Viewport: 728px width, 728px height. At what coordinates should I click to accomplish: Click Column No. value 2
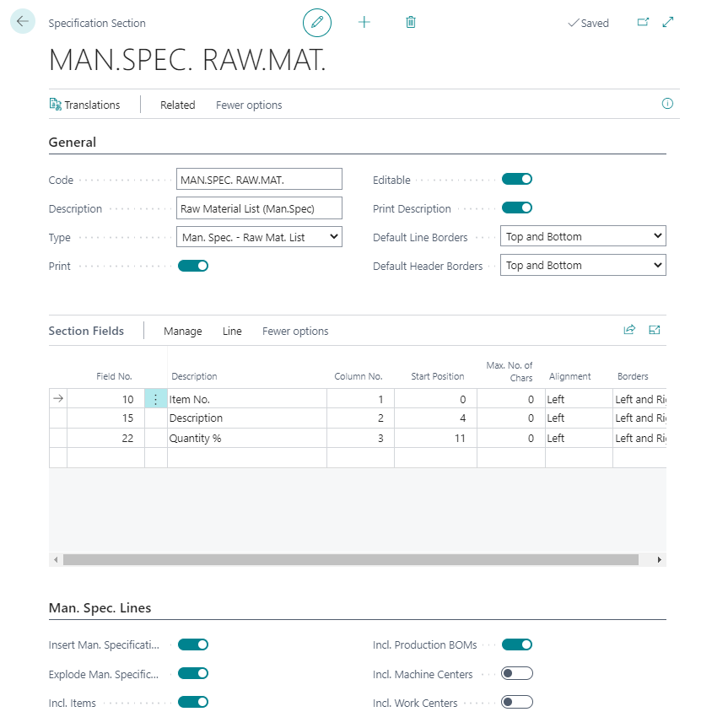coord(361,418)
